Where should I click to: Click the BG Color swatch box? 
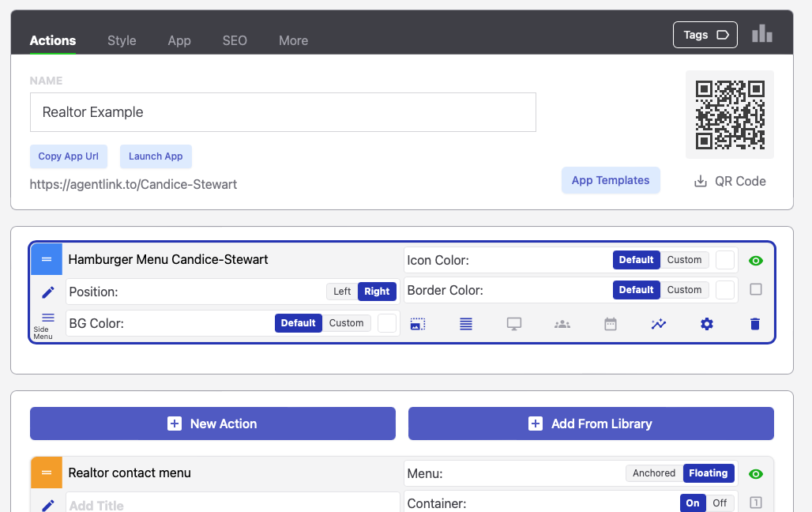[x=387, y=323]
